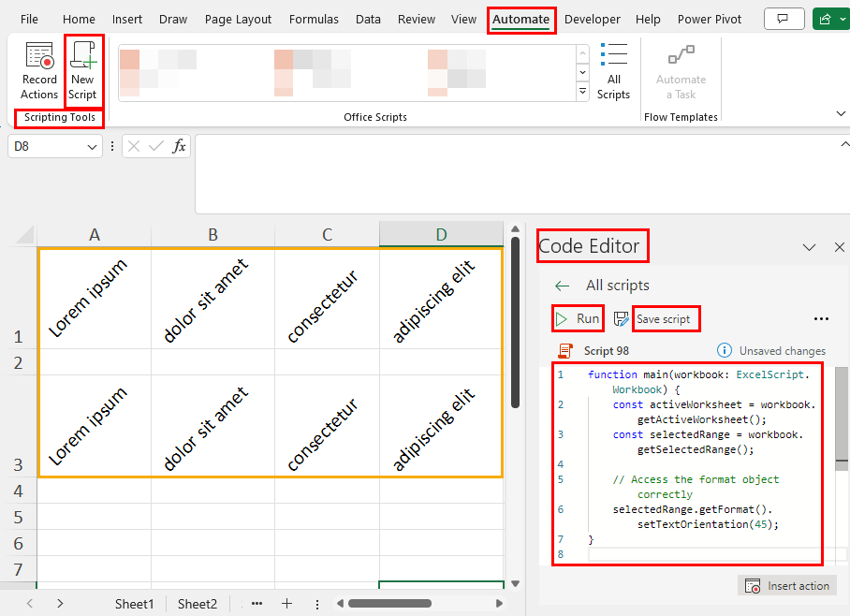Click the Insert action button
850x616 pixels.
(787, 586)
